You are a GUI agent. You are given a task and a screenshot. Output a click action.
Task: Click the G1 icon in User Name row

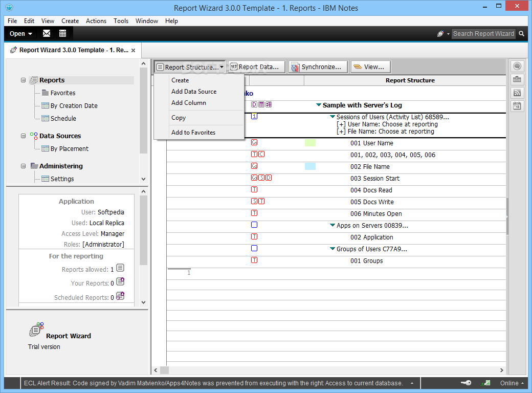254,143
